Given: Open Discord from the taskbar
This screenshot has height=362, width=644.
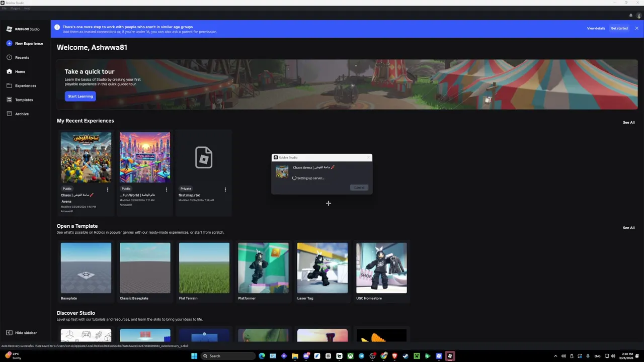Looking at the screenshot, I should (x=306, y=356).
